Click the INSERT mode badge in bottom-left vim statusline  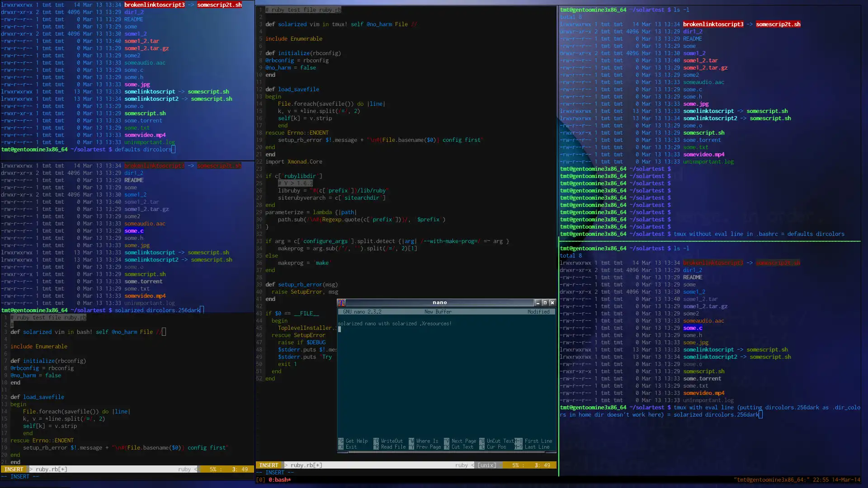(x=14, y=469)
